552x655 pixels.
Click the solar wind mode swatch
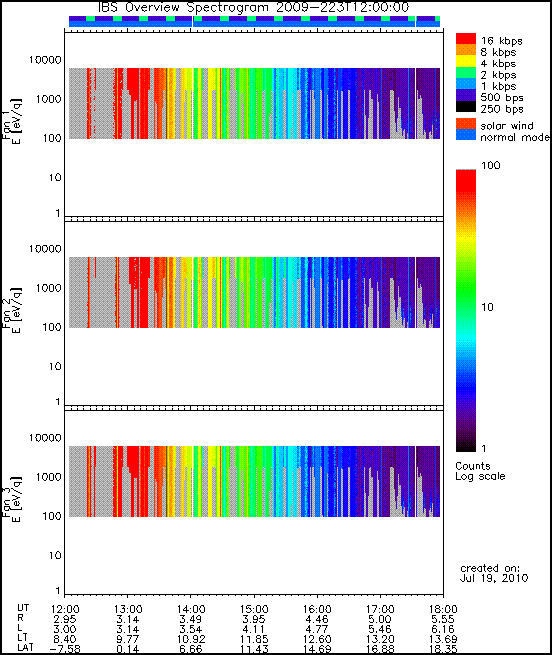point(466,124)
